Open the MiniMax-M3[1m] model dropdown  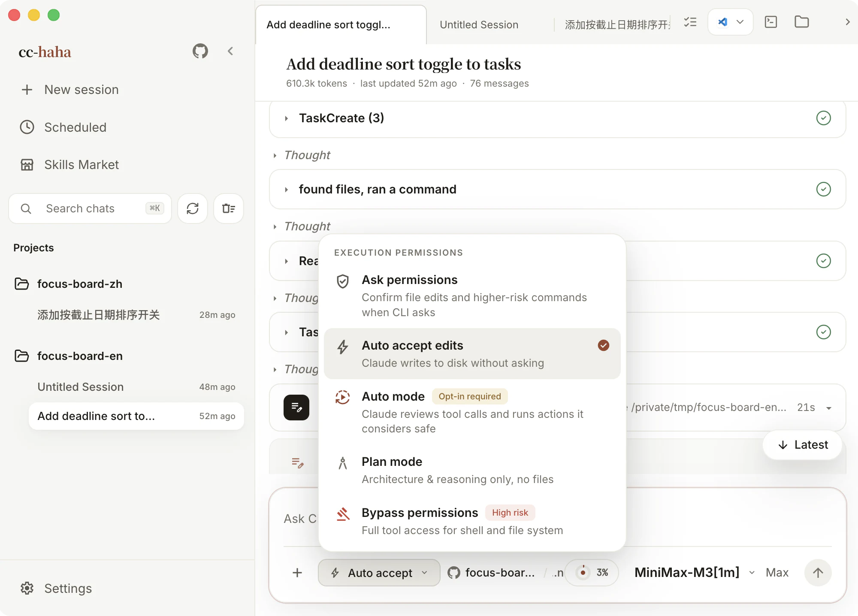point(694,573)
